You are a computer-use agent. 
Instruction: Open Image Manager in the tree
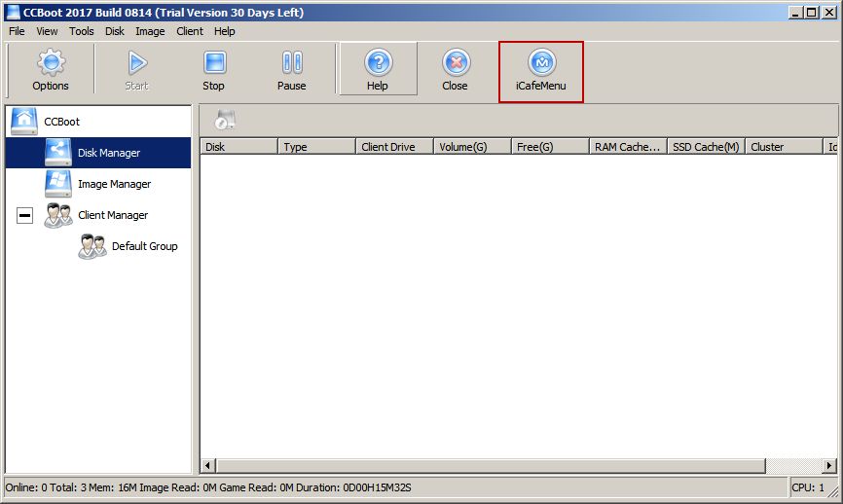tap(98, 184)
